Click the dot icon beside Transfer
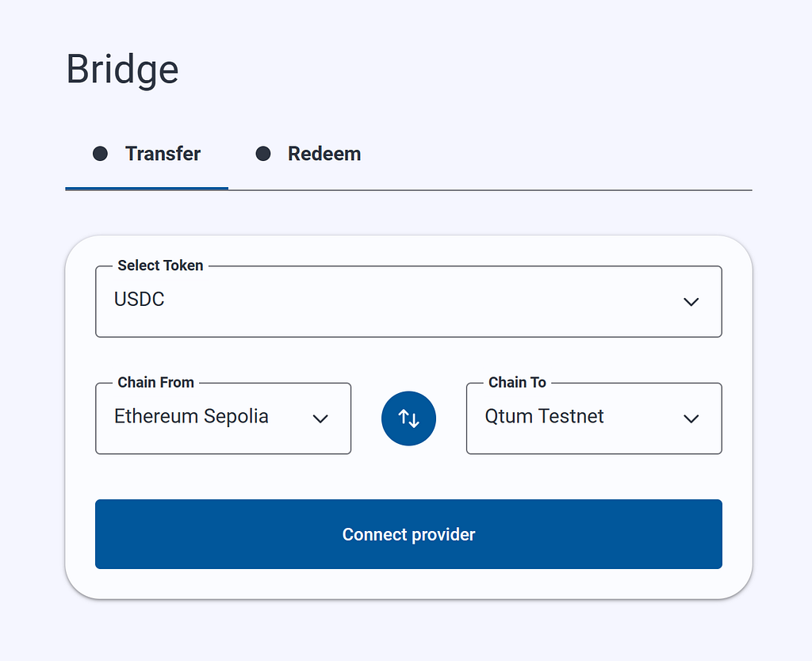This screenshot has height=661, width=812. tap(100, 154)
